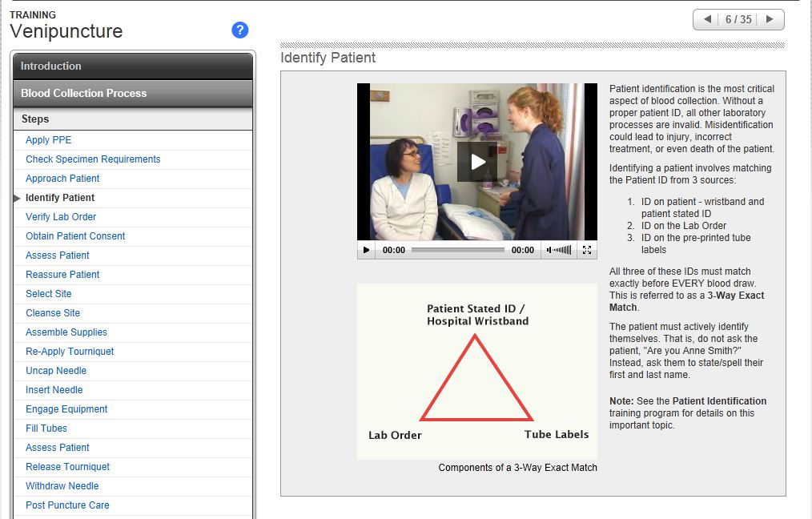Go to Obtain Patient Consent step
The image size is (812, 519).
click(75, 236)
